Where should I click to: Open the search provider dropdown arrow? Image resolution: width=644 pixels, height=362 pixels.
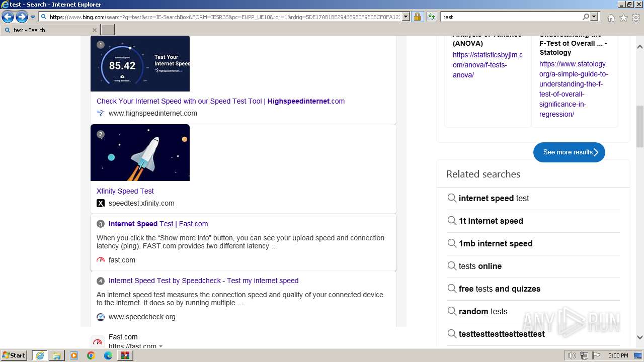point(594,17)
